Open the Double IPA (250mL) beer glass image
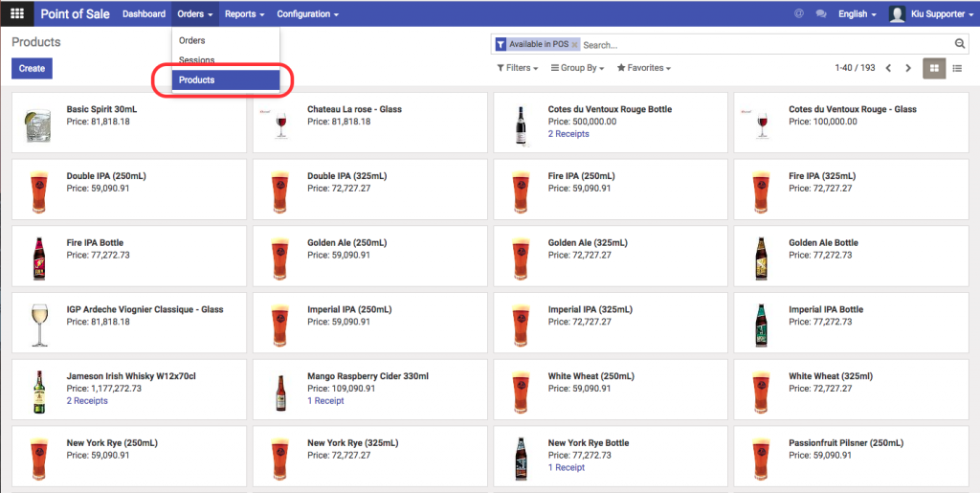The width and height of the screenshot is (980, 493). click(38, 191)
